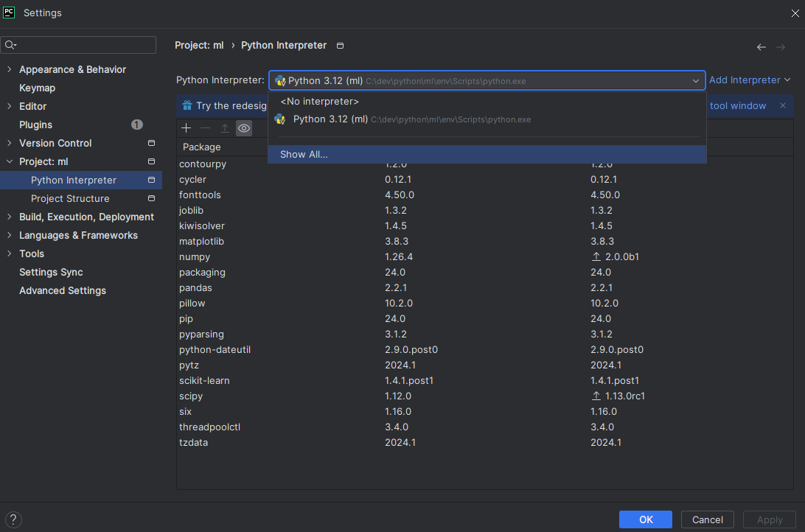The image size is (805, 532).
Task: Expand Build, Execution, Deployment section
Action: tap(10, 217)
